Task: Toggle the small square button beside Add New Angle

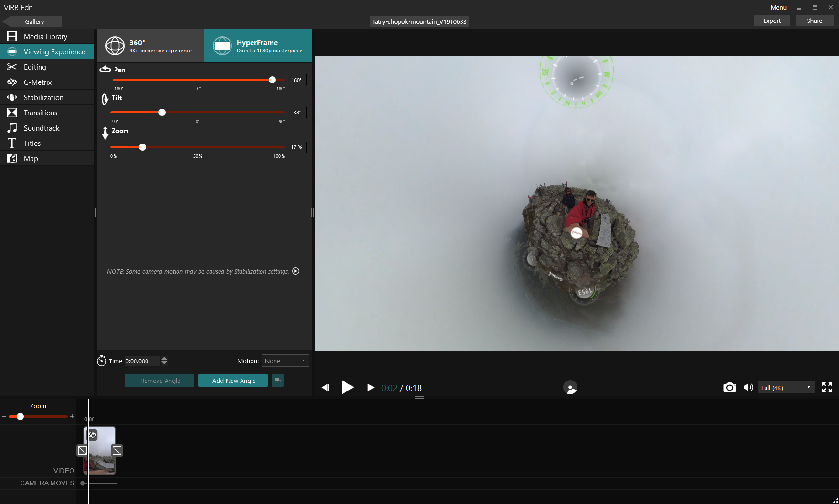Action: [x=277, y=380]
